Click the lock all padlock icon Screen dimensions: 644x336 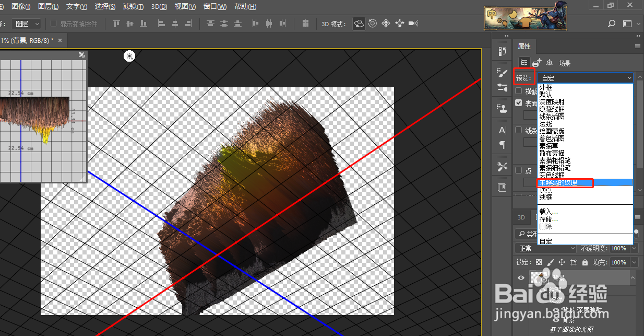point(585,262)
